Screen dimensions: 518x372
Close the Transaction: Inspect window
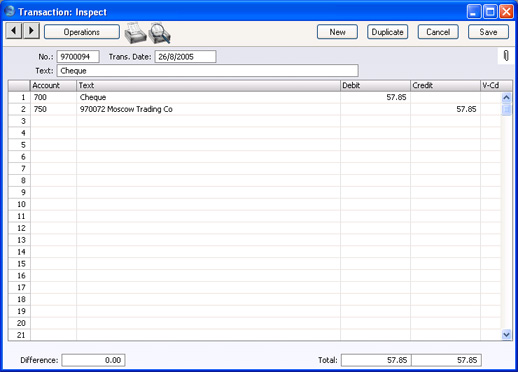(x=506, y=12)
